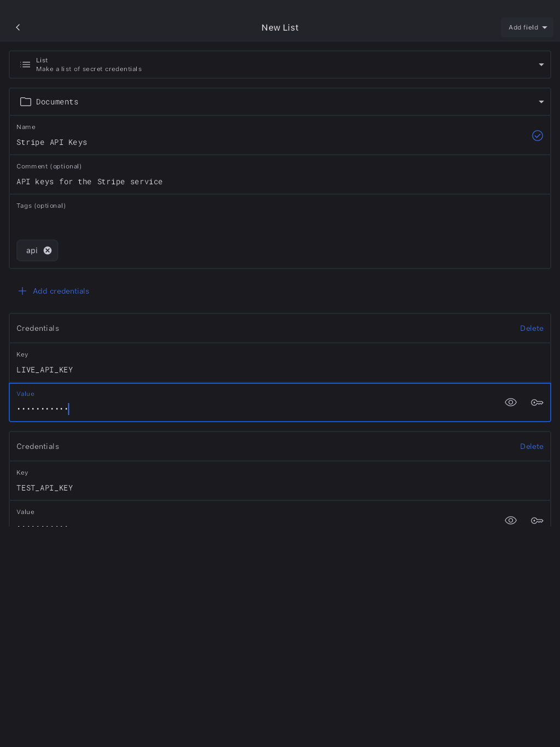Viewport: 560px width, 747px height.
Task: Click the api tag chip
Action: (x=32, y=250)
